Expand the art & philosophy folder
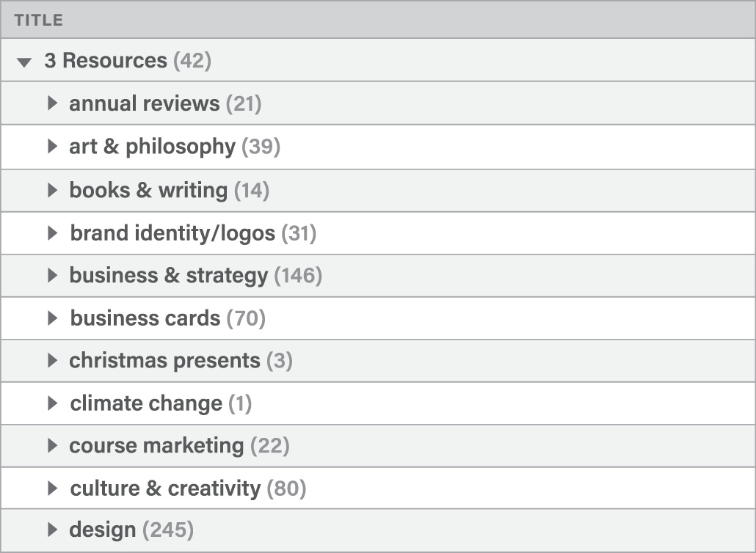The height and width of the screenshot is (553, 756). 52,146
